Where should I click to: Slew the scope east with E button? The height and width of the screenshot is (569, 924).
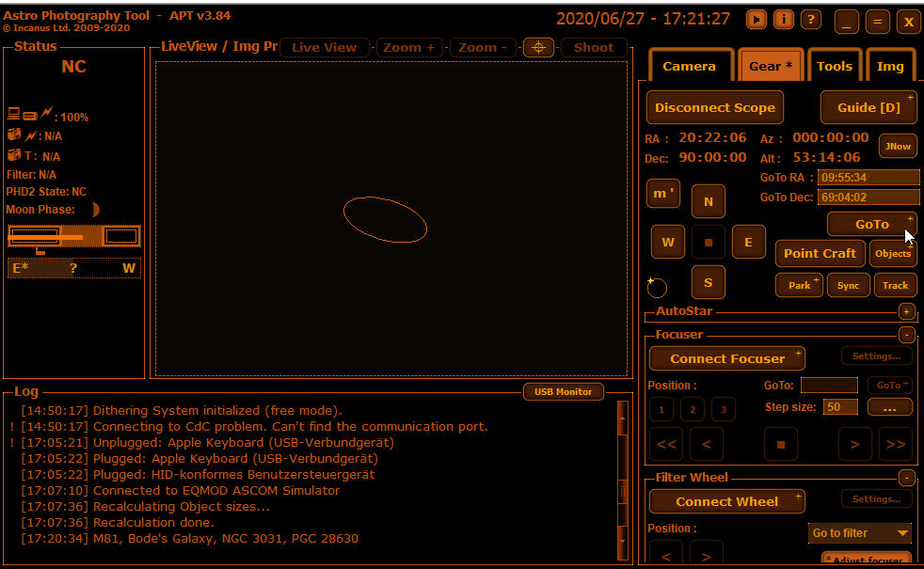(x=748, y=242)
